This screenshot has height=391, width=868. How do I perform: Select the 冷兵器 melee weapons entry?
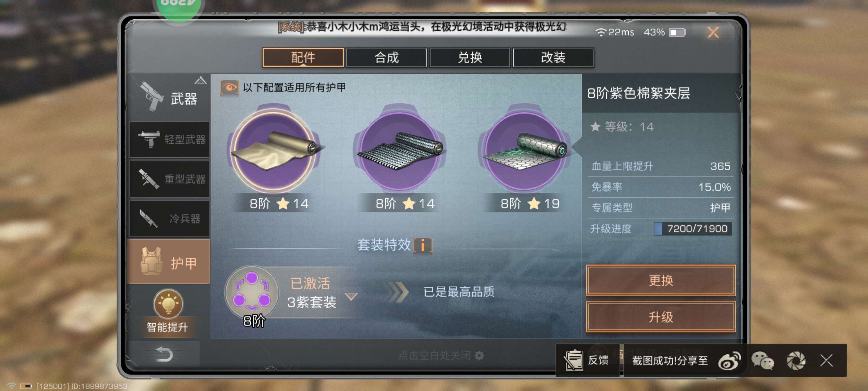pos(170,218)
